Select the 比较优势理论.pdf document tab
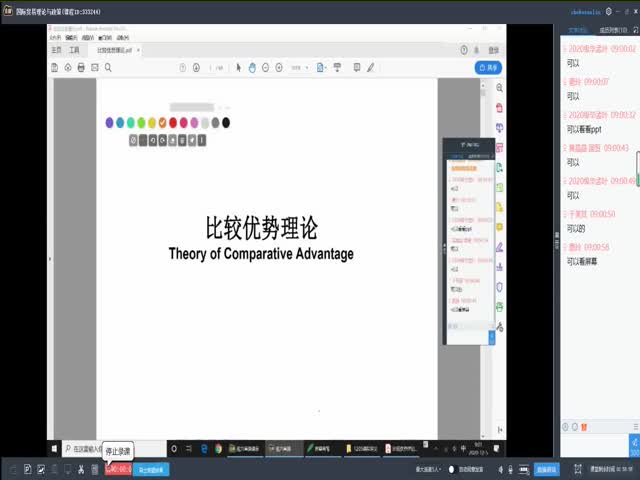Viewport: 640px width, 480px height. (114, 50)
